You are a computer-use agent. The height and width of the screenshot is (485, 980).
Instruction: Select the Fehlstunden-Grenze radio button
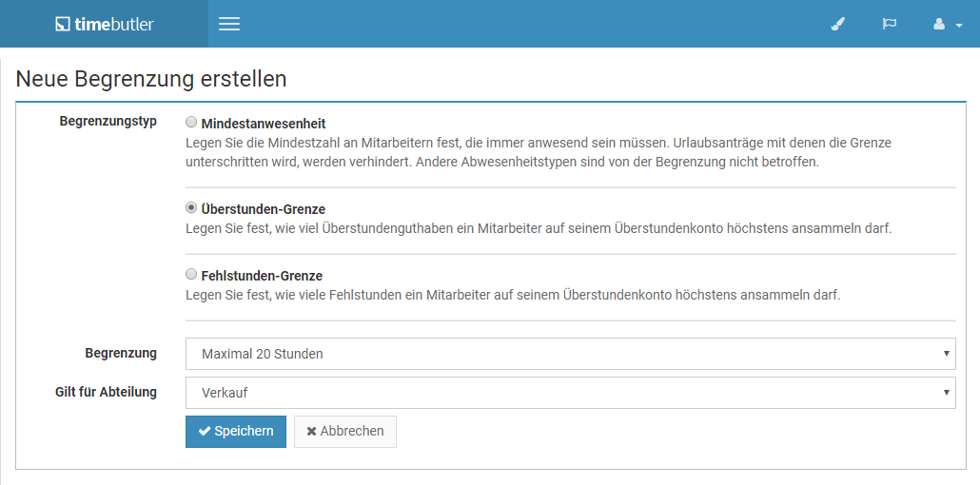coord(191,274)
